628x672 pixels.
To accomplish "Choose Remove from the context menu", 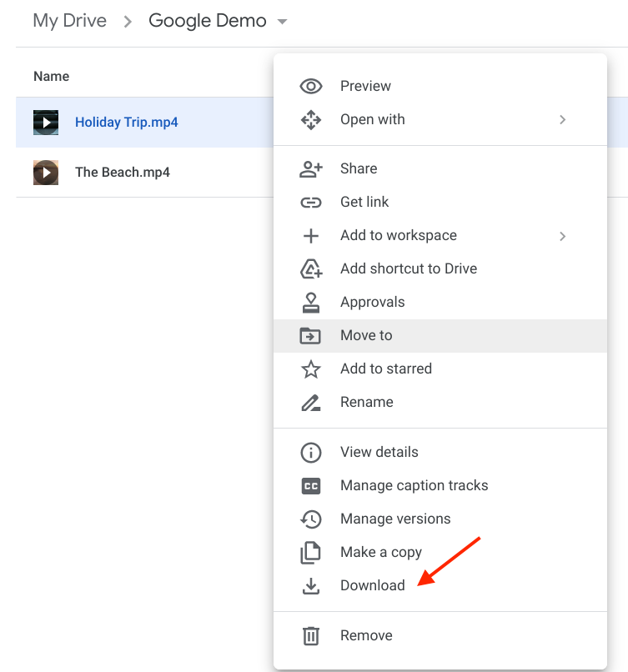I will [x=440, y=635].
